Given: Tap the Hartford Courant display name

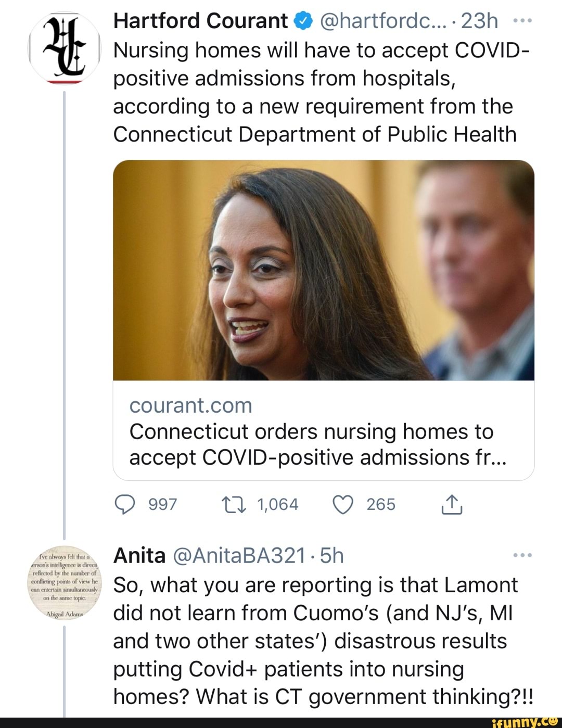Looking at the screenshot, I should coord(200,21).
